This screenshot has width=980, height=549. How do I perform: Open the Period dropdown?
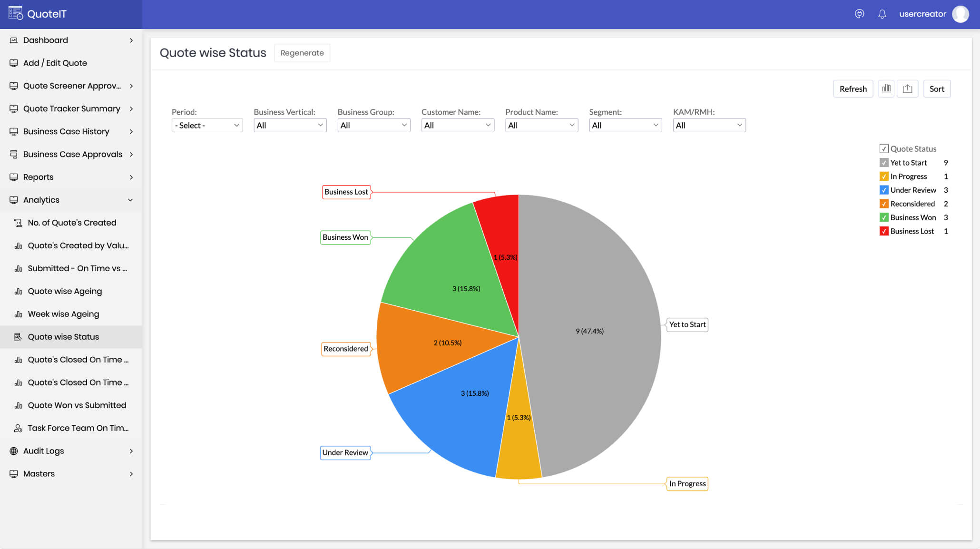[x=207, y=126]
